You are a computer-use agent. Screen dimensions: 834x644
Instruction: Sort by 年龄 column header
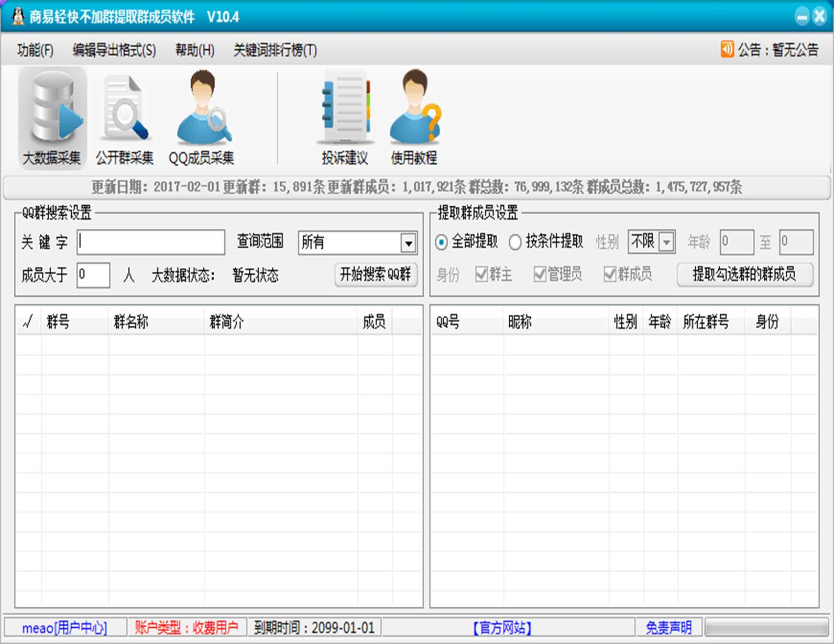tap(660, 321)
